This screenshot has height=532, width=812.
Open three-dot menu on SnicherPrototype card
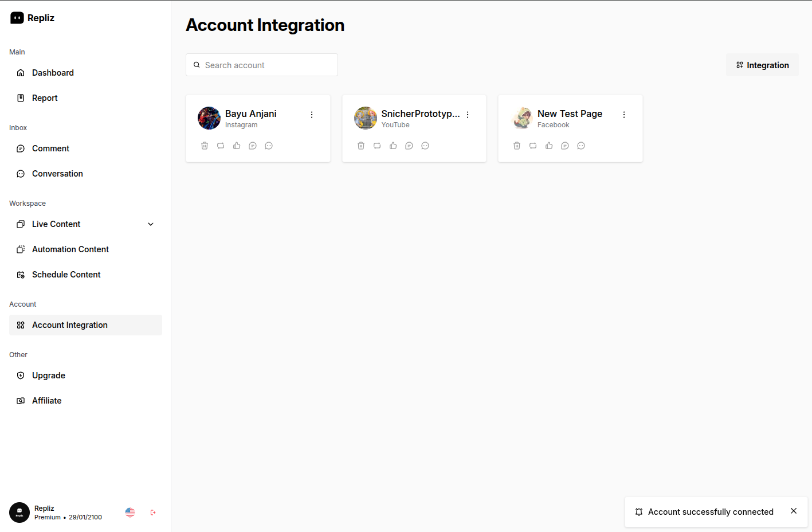coord(468,115)
